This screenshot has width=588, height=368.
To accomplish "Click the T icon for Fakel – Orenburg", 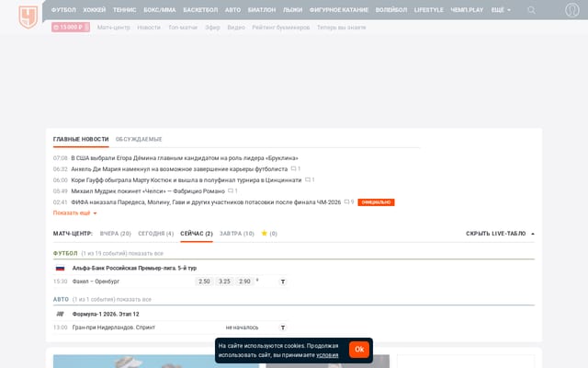I will pos(283,282).
